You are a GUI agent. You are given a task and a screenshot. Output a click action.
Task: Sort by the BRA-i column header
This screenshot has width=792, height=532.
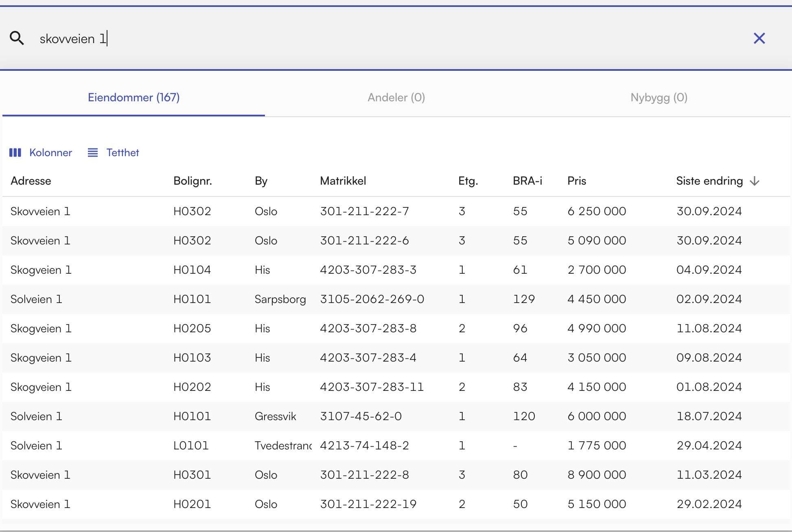tap(527, 181)
